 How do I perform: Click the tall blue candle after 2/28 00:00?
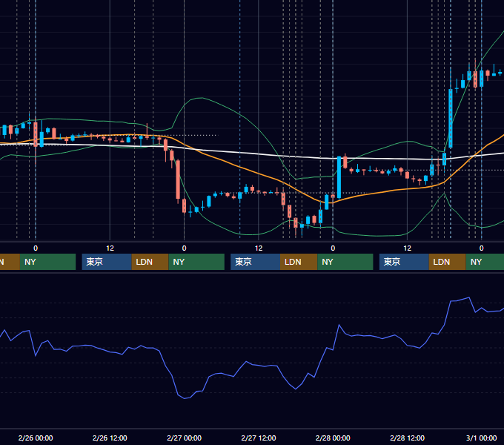pyautogui.click(x=339, y=177)
